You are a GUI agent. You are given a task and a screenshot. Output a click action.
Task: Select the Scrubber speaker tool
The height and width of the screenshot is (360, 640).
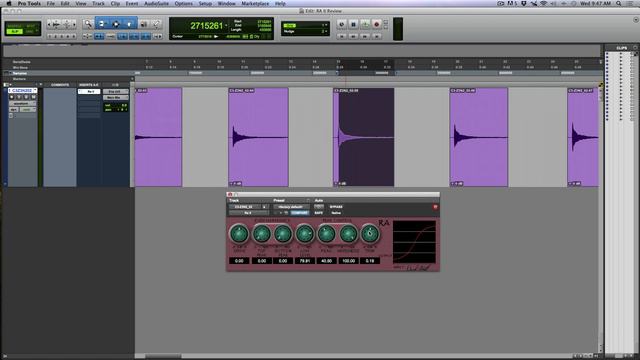(144, 24)
